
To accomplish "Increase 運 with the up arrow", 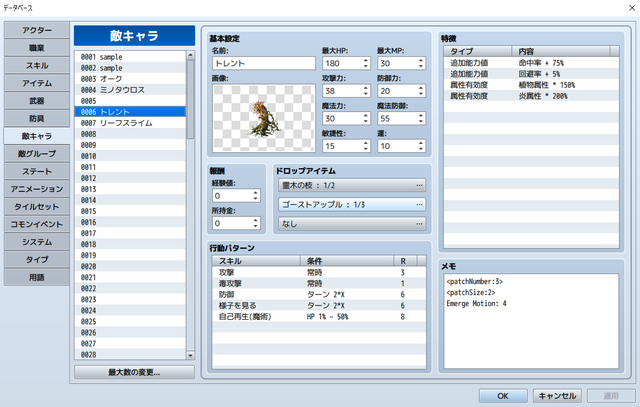I will [421, 143].
